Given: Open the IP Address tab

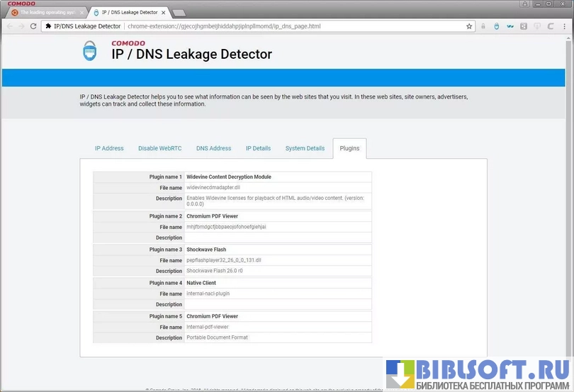Looking at the screenshot, I should pos(109,148).
